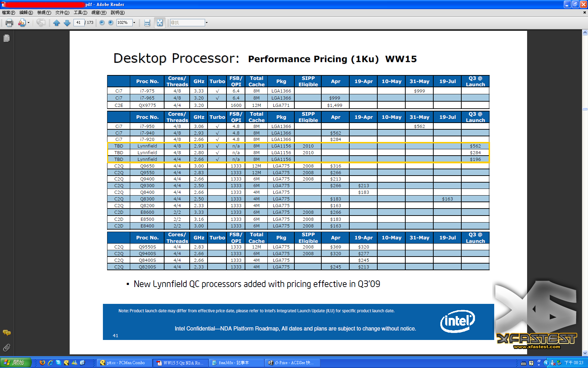Image resolution: width=588 pixels, height=368 pixels.
Task: Click the page number field showing 41
Action: (79, 22)
